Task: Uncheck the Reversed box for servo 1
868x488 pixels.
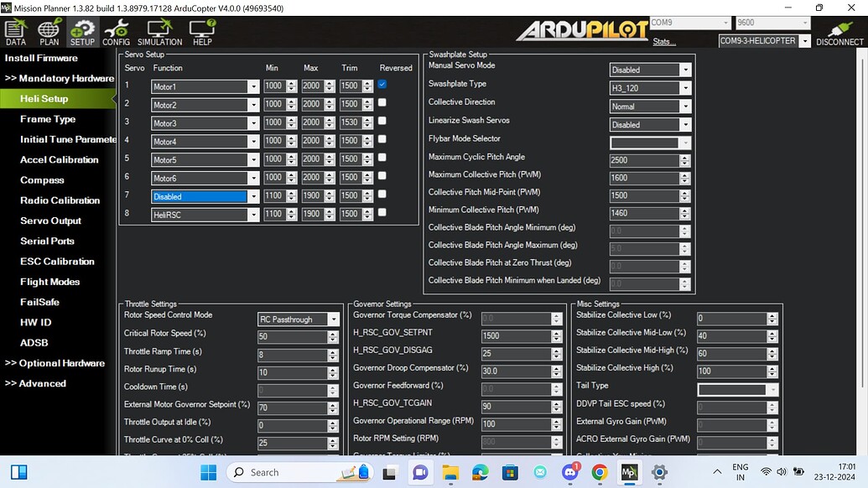Action: point(382,85)
